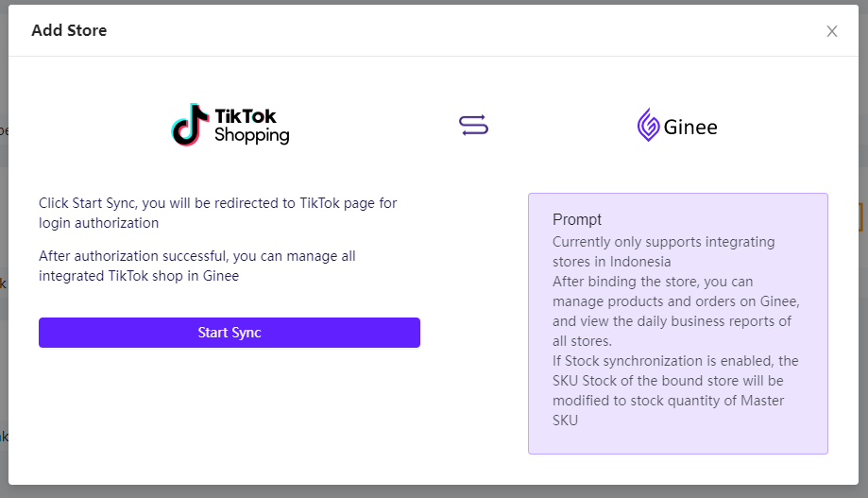Click the login authorization text line
This screenshot has width=868, height=498.
pyautogui.click(x=98, y=223)
